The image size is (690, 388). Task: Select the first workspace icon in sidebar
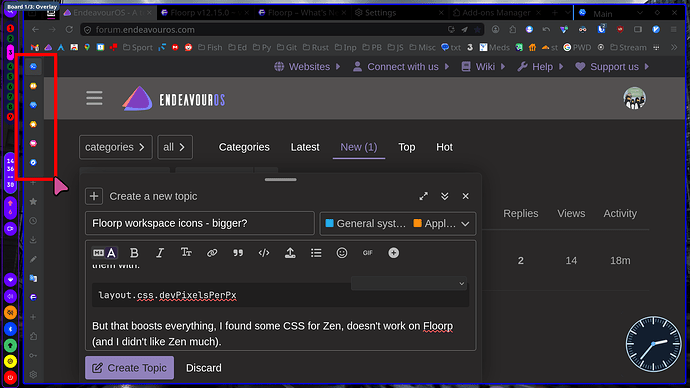(x=33, y=66)
